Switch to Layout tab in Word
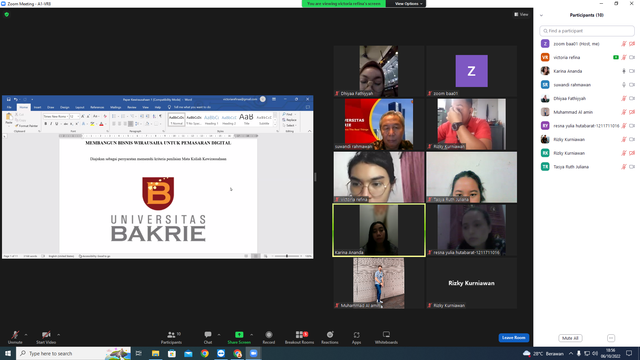 pyautogui.click(x=80, y=107)
